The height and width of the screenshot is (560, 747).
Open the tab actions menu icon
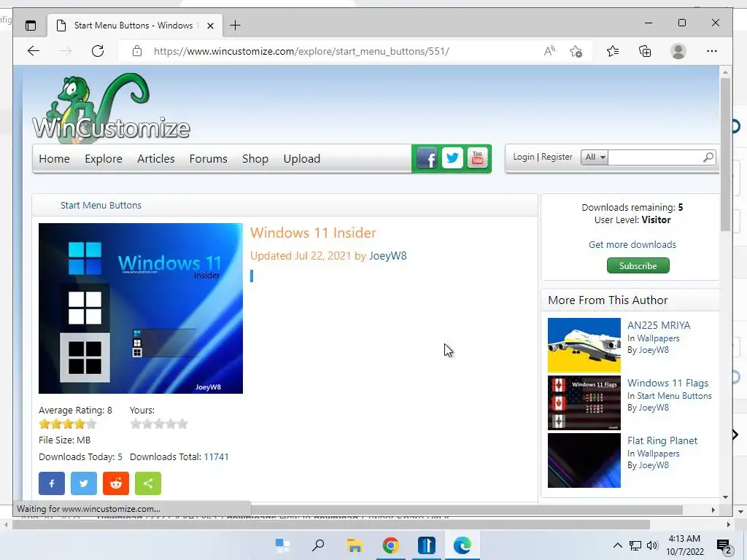tap(31, 26)
